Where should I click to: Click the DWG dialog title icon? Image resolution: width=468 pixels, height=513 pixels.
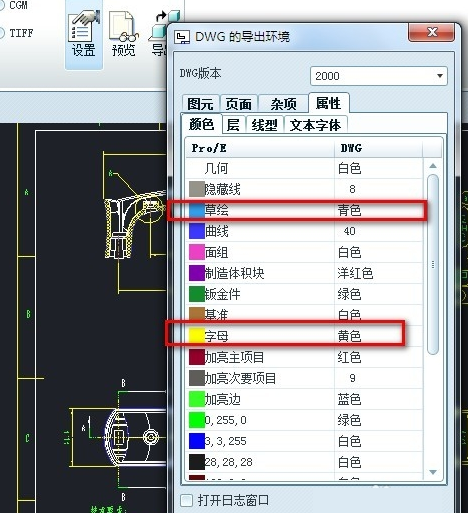pos(182,37)
